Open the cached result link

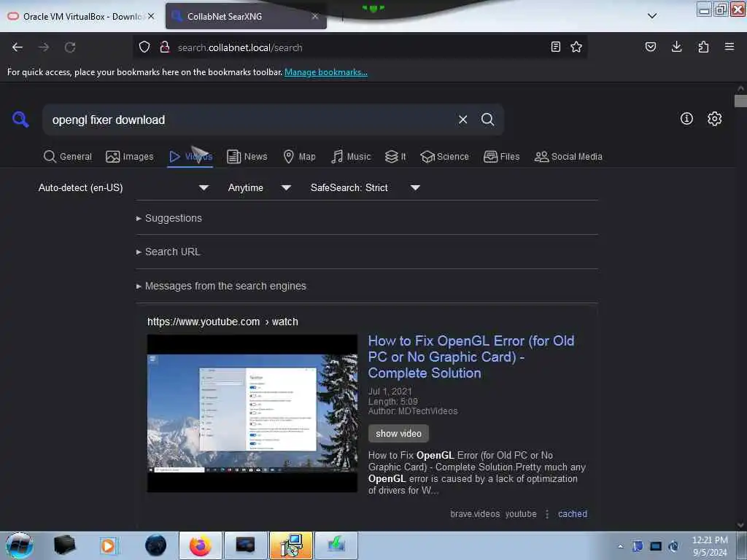(x=573, y=514)
